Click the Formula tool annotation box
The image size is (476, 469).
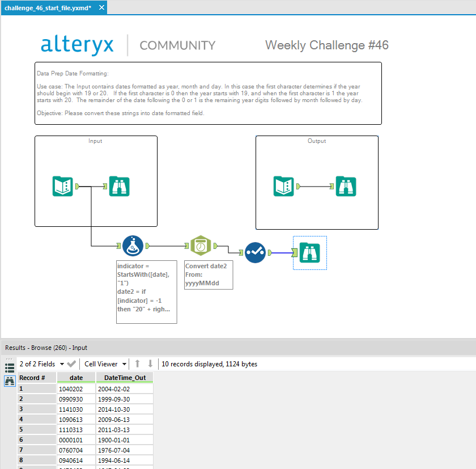pos(147,292)
